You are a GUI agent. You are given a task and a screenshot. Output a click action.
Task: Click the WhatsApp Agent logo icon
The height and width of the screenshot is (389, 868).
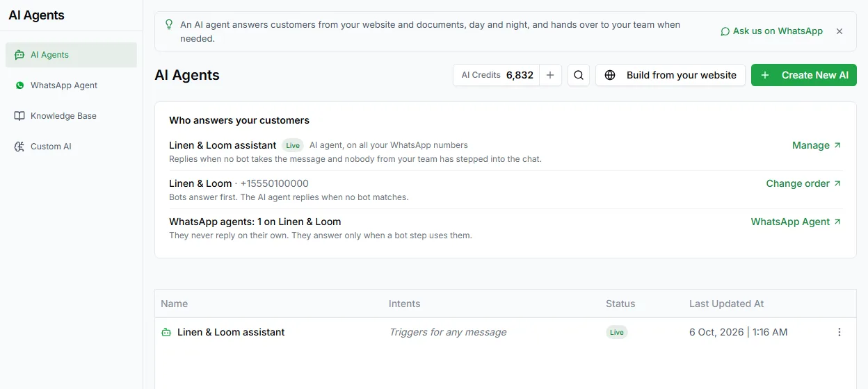[x=19, y=85]
